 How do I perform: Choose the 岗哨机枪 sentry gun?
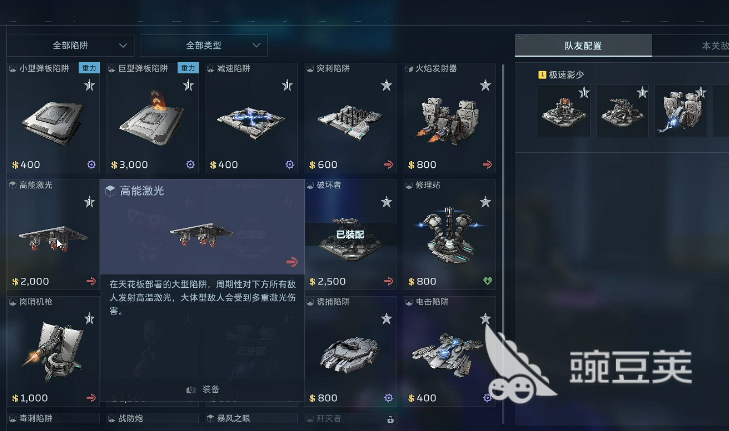click(53, 351)
